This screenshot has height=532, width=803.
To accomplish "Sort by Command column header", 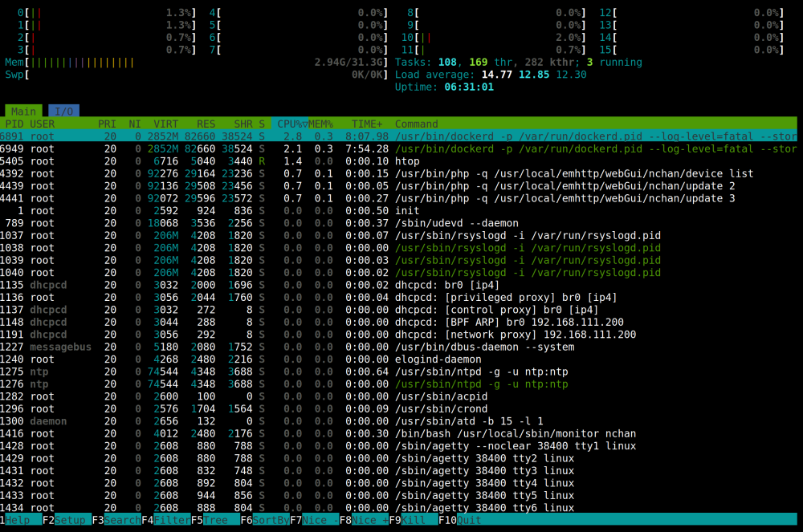I will 416,124.
